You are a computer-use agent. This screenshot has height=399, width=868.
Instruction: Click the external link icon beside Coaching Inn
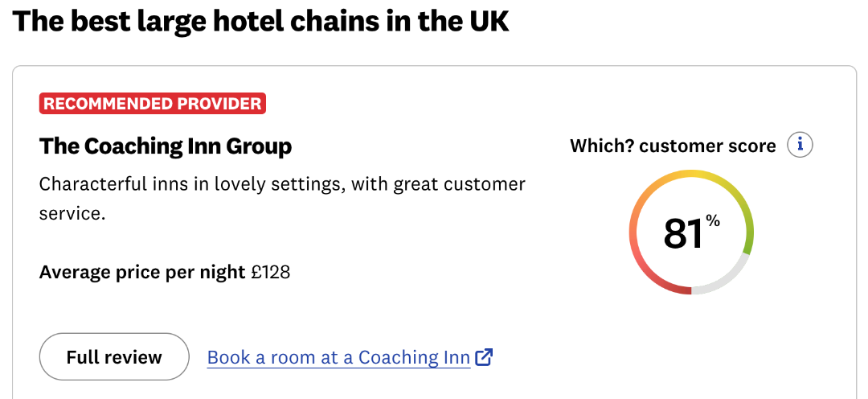pos(484,357)
